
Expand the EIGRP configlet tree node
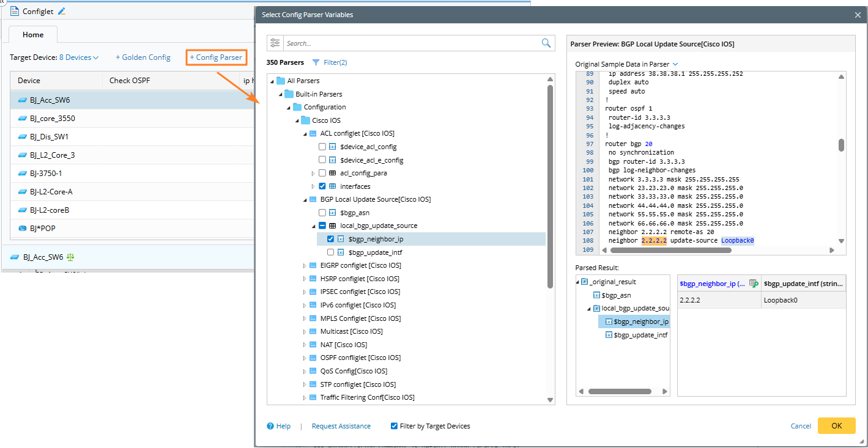[x=305, y=266]
